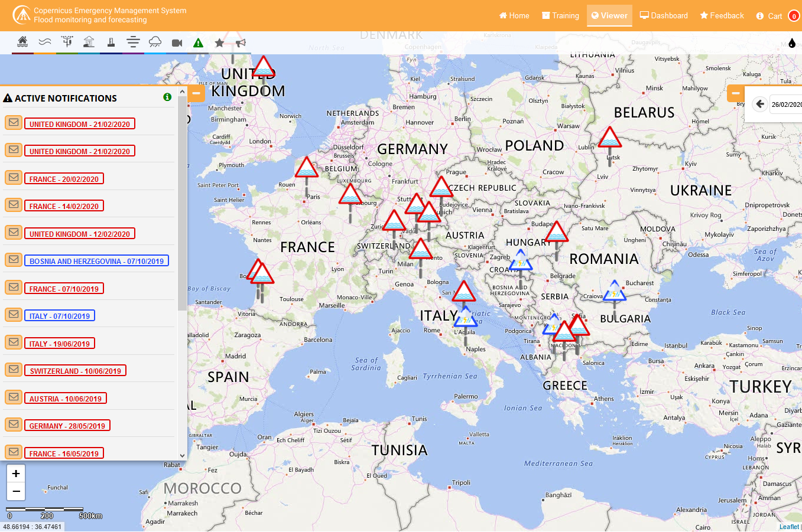Image resolution: width=802 pixels, height=532 pixels.
Task: Switch to the Dashboard tab
Action: (663, 16)
